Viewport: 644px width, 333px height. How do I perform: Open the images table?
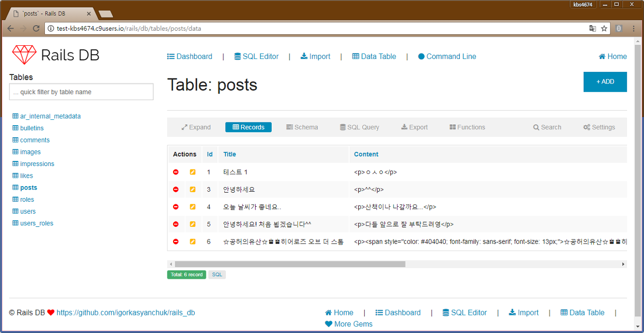pos(27,152)
